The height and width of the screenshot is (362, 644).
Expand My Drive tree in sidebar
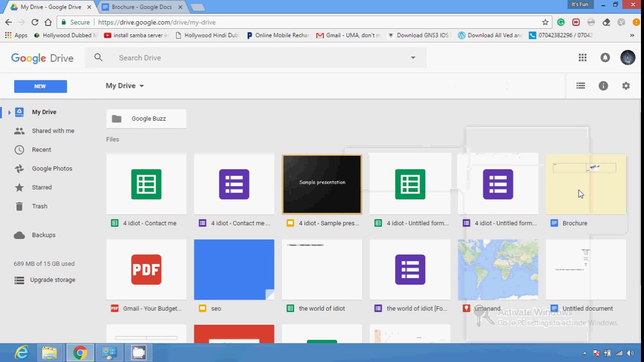9,112
